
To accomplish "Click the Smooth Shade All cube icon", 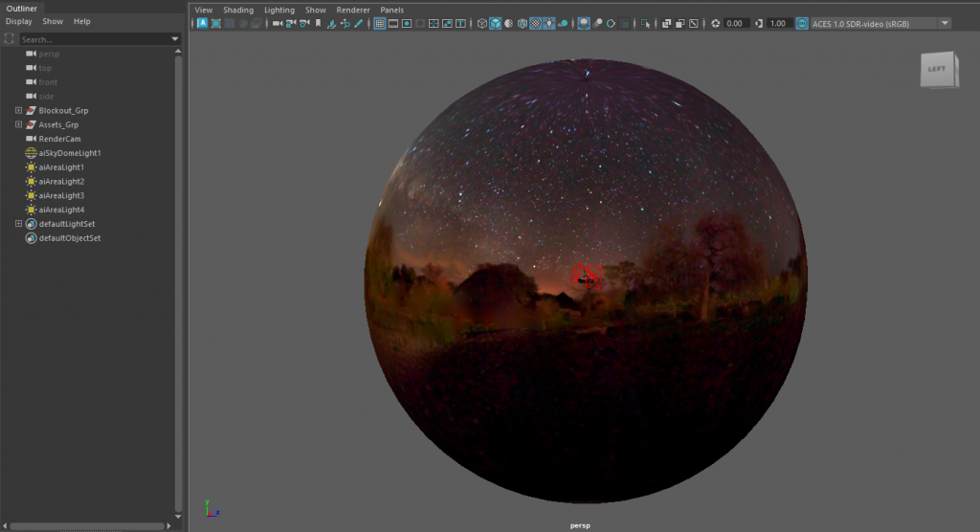I will [495, 23].
